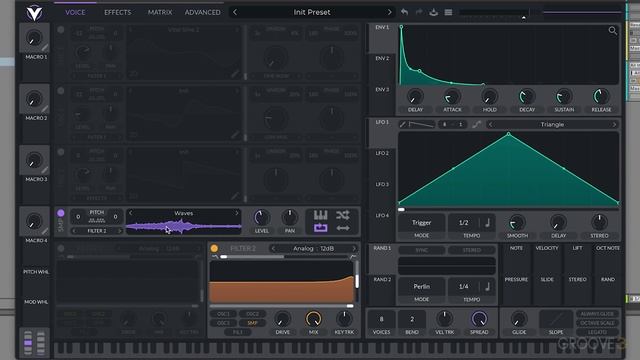This screenshot has width=640, height=360.
Task: Turn off the SMP sampler power button
Action: tap(61, 213)
